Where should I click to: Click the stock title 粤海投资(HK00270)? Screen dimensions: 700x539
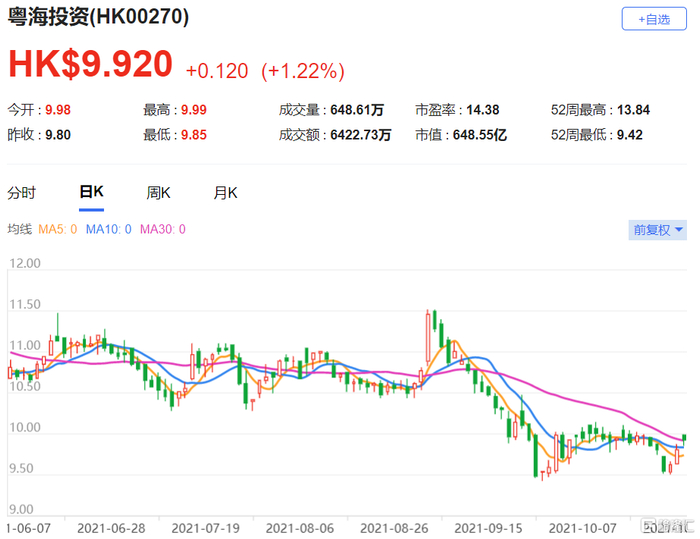tap(98, 17)
